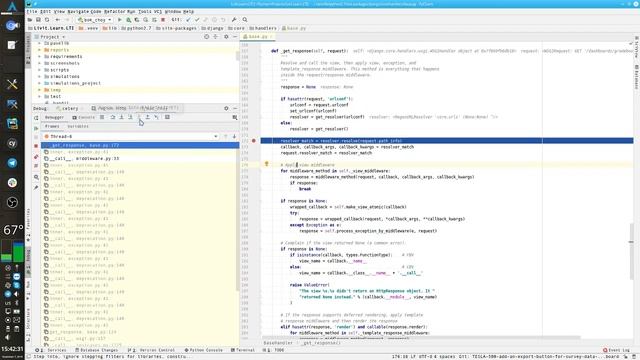Screen dimensions: 640x360
Task: Open Settings via the wrench toolbar icon
Action: tap(234, 20)
